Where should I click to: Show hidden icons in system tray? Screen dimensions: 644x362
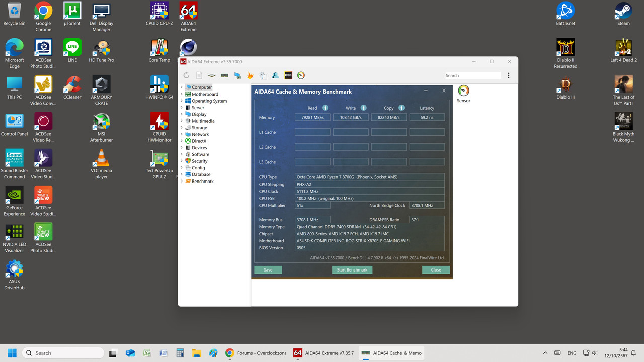pyautogui.click(x=545, y=353)
